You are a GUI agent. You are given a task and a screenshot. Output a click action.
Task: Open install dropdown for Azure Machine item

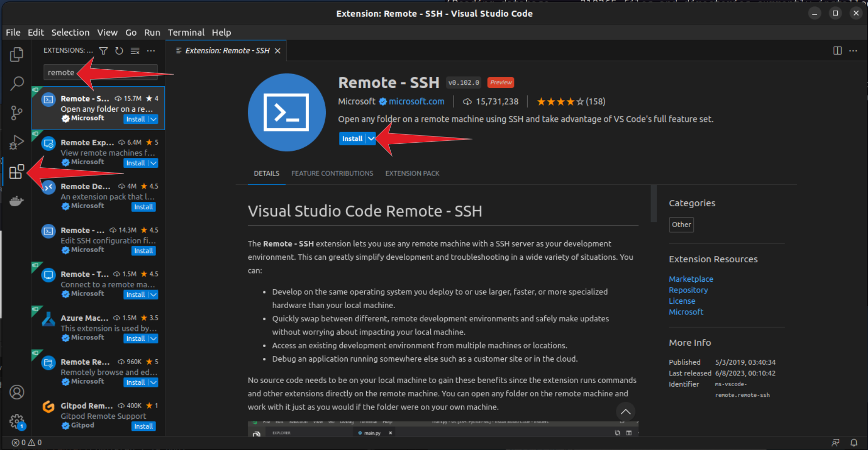[154, 338]
